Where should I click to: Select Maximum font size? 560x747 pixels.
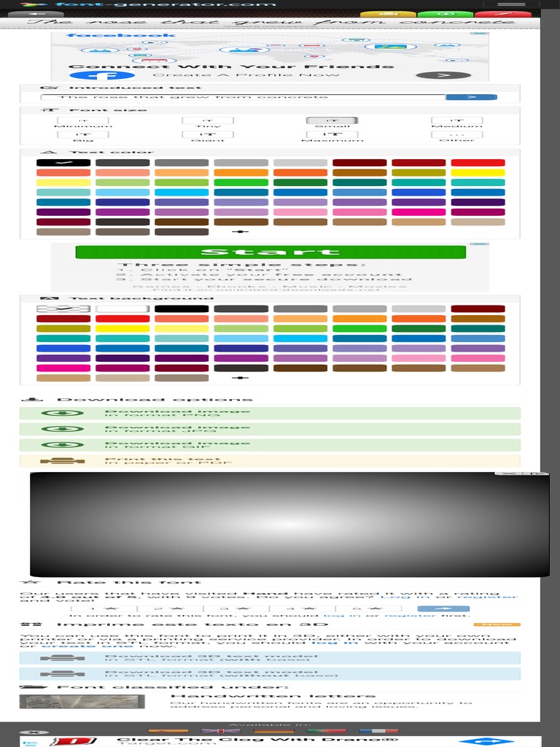(332, 135)
